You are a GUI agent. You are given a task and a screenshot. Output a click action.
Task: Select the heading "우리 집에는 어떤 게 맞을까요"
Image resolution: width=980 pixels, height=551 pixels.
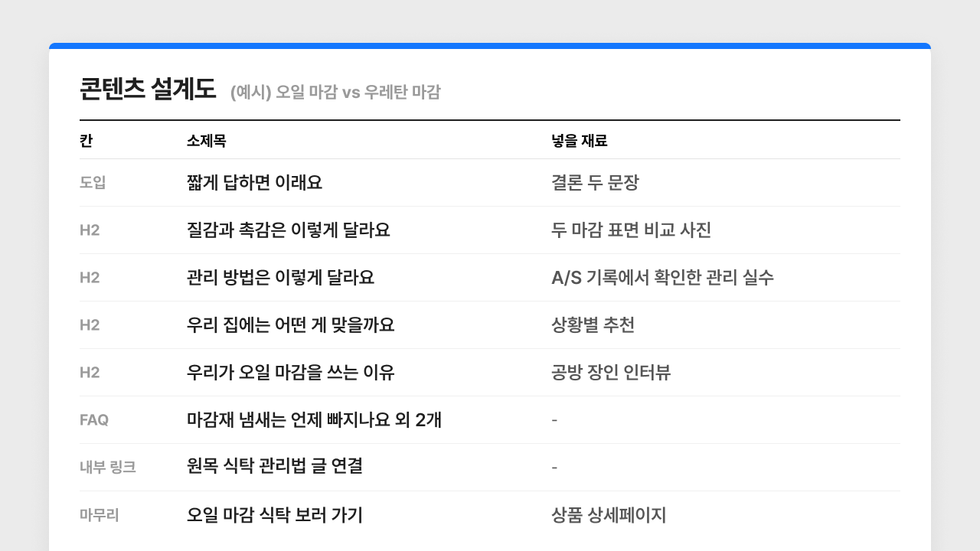tap(291, 325)
